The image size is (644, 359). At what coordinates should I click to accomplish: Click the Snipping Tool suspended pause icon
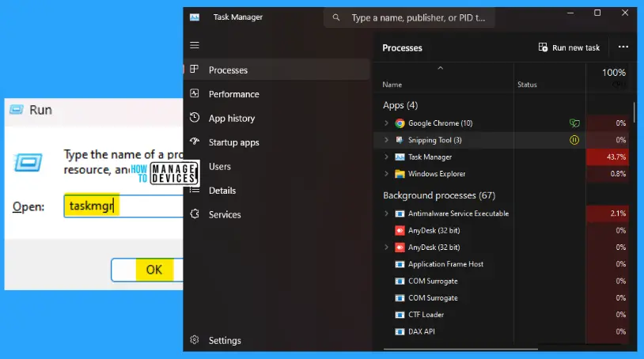[x=574, y=140]
